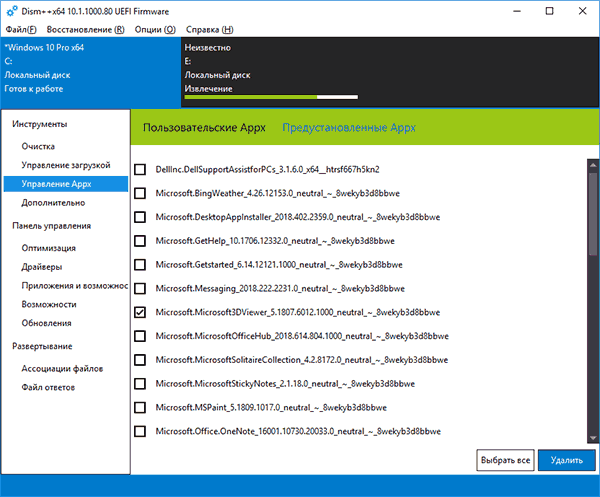Click the DellInc.DellSupportAssistforPCs package name
Viewport: 600px width, 497px height.
coord(267,169)
